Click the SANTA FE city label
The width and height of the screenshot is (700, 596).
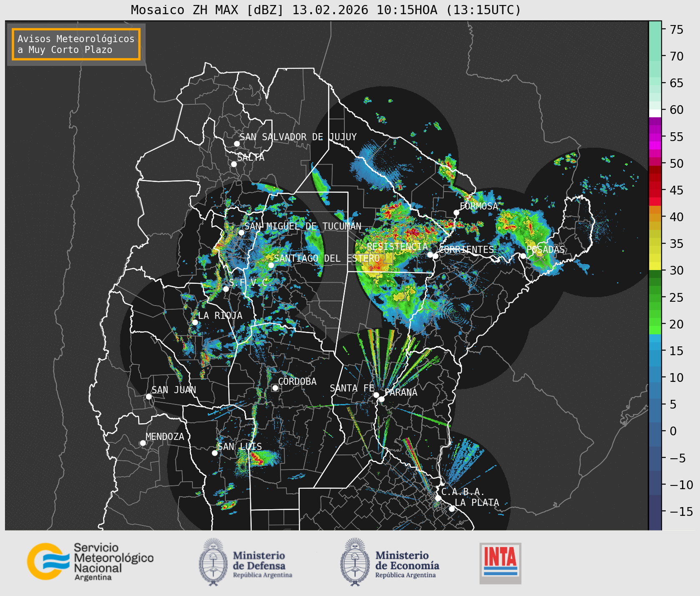click(352, 388)
